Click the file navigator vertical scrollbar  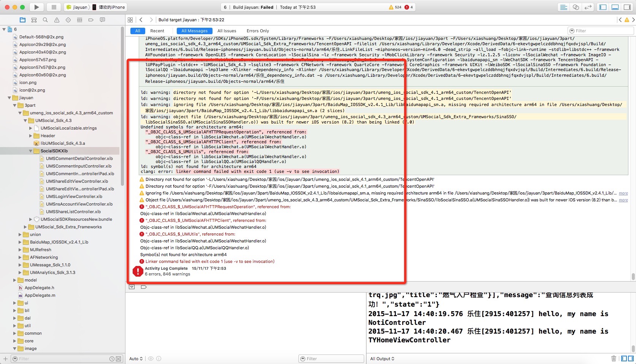[x=122, y=106]
